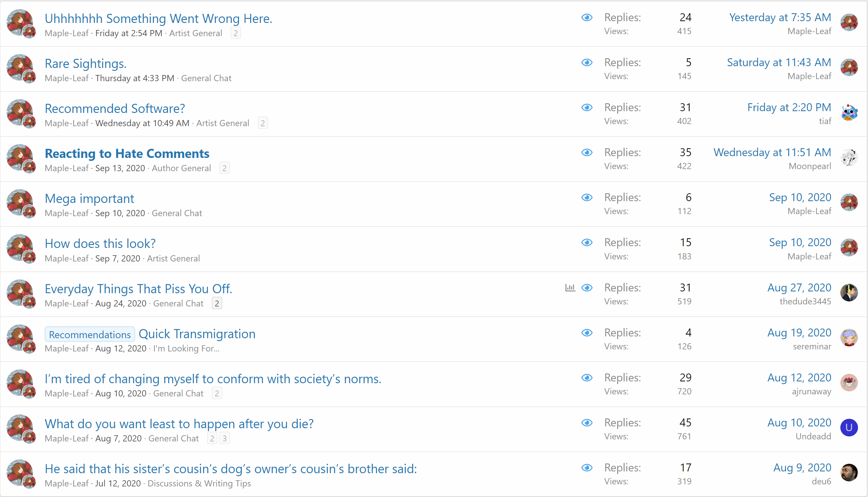The width and height of the screenshot is (868, 497).
Task: Open Discussions & Writing Tips forum link
Action: 199,484
